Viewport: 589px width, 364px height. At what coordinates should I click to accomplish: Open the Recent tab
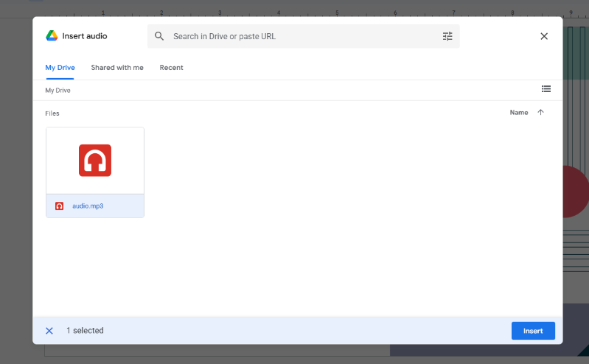click(x=171, y=68)
